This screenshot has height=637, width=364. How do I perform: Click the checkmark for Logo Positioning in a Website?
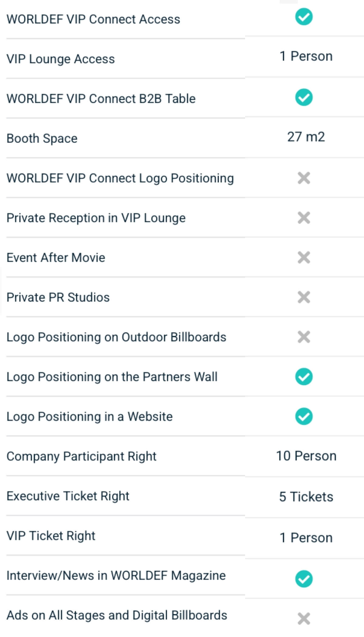304,416
